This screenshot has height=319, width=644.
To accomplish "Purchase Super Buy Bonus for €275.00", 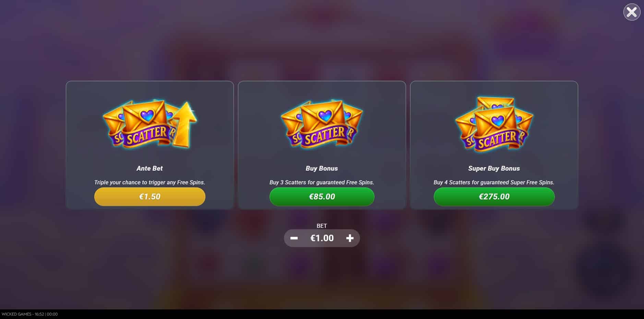I will (x=494, y=197).
